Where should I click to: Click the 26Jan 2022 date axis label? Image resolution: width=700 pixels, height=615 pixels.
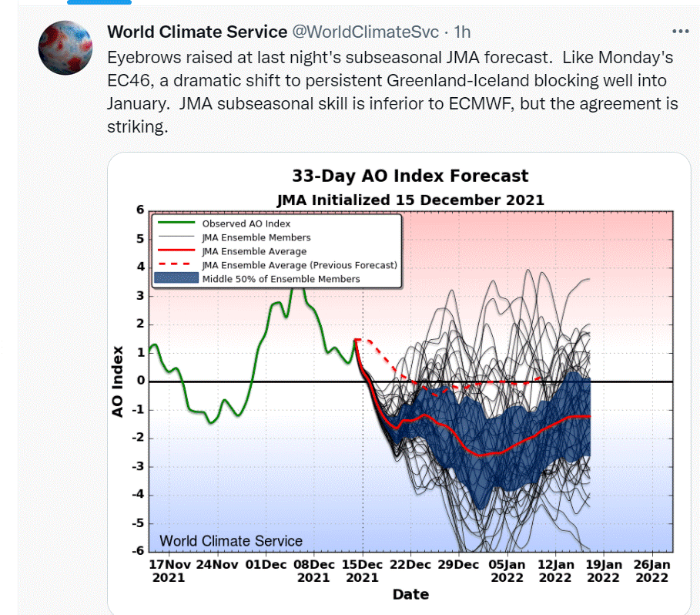651,571
